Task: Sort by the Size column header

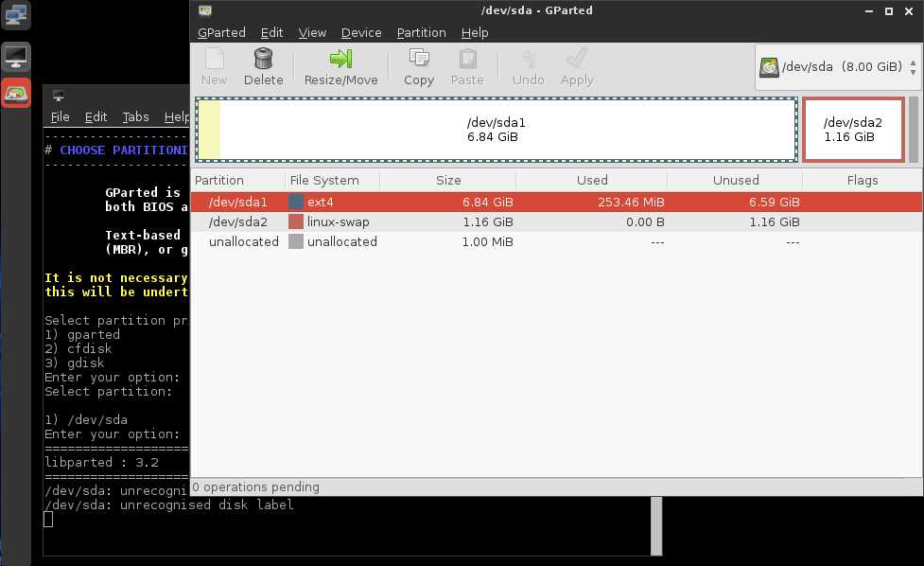Action: pos(448,180)
